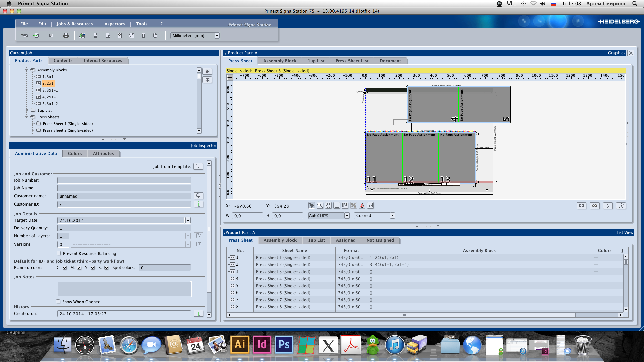Click the sheet layout view button at right
644x362 pixels.
[x=582, y=206]
